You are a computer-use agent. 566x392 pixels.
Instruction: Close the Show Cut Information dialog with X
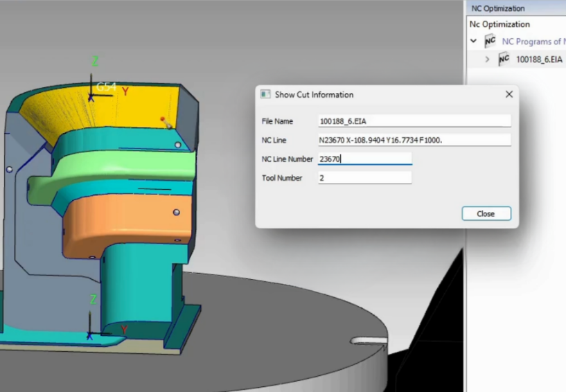[x=509, y=94]
